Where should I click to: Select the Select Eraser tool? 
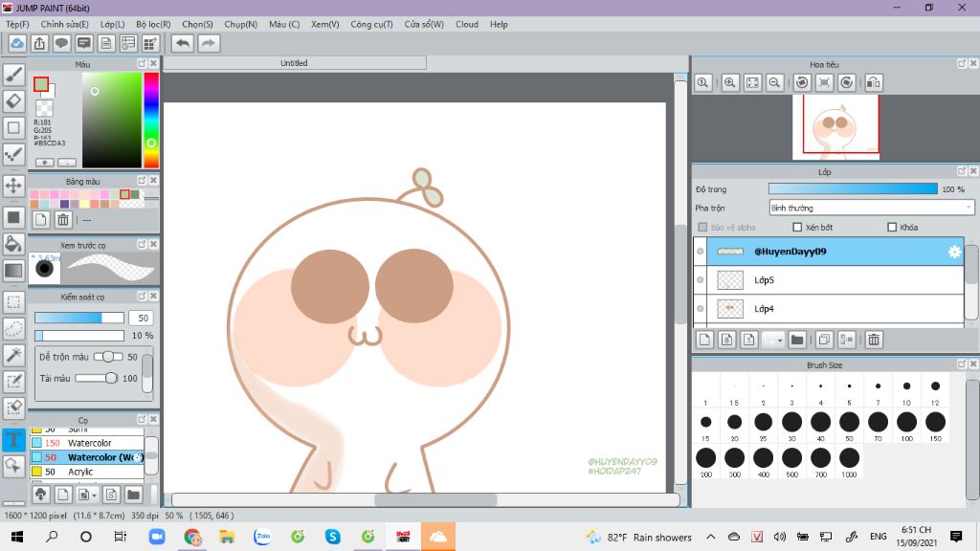pyautogui.click(x=13, y=408)
